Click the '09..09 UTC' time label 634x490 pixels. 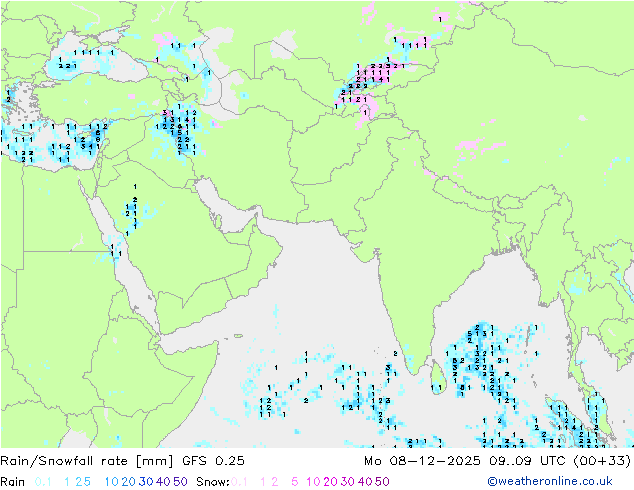pyautogui.click(x=526, y=461)
